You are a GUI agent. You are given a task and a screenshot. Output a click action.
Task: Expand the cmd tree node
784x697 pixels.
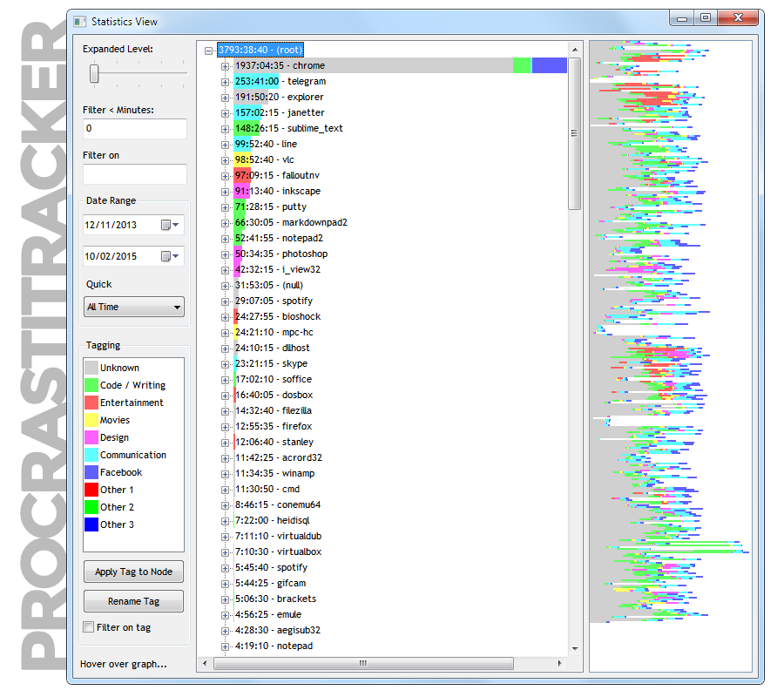tap(225, 490)
